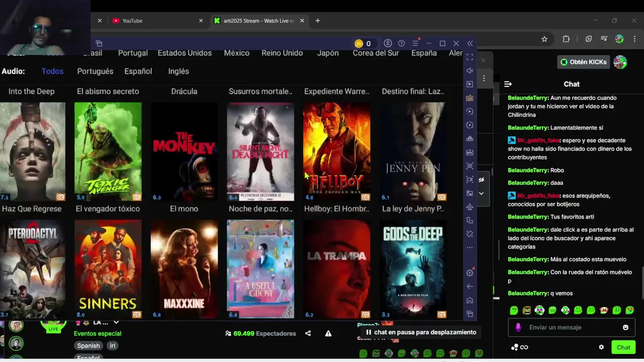Click the gold coin balance icon
The width and height of the screenshot is (644, 362).
(359, 44)
